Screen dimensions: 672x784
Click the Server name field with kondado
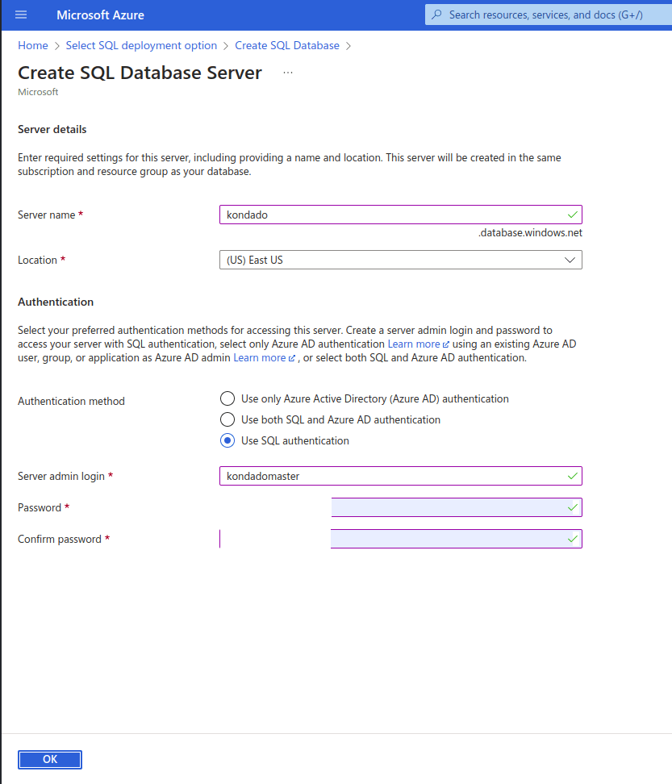pos(400,215)
